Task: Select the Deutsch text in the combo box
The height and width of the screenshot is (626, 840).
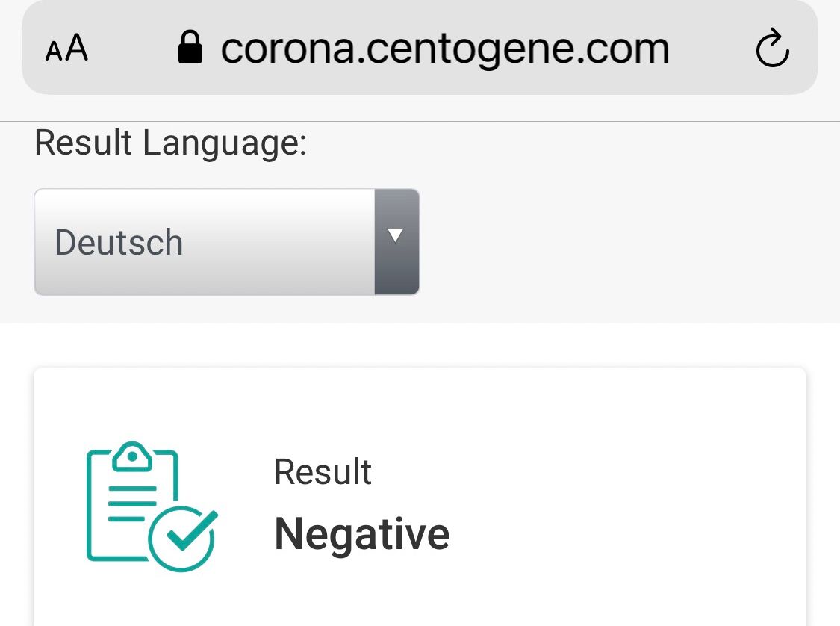Action: 119,243
